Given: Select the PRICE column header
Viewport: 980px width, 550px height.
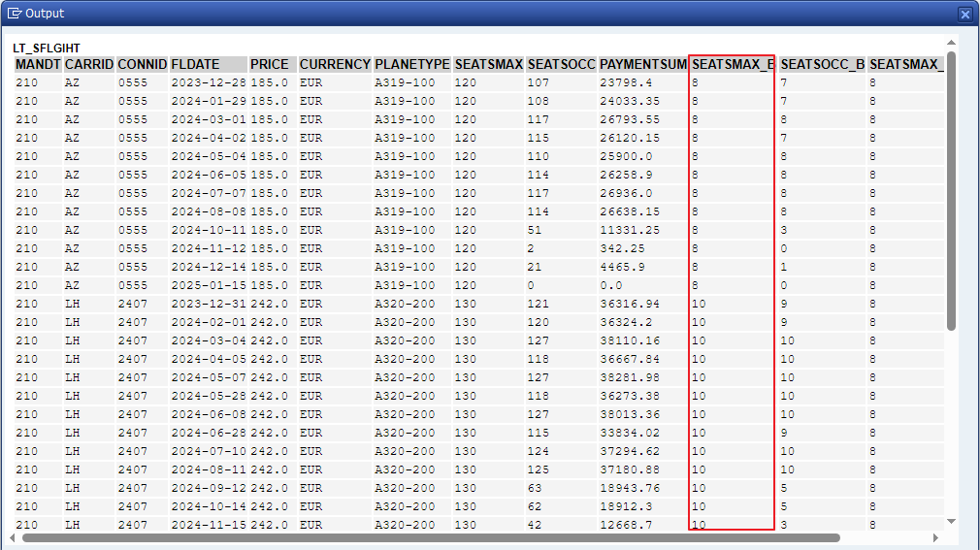Looking at the screenshot, I should (x=273, y=64).
